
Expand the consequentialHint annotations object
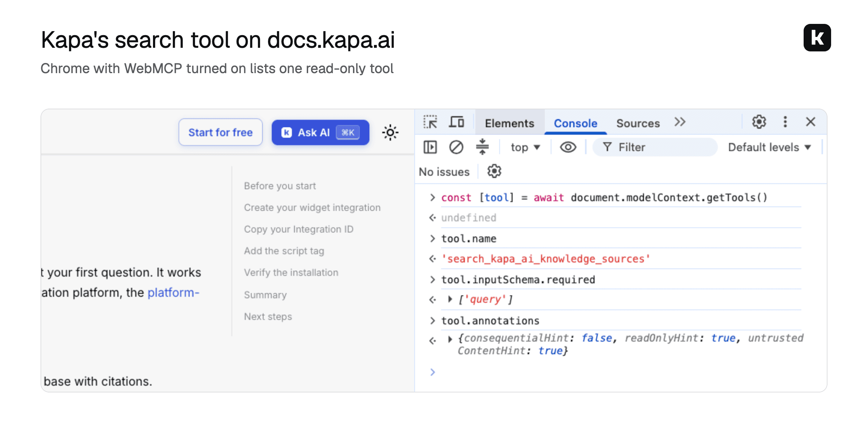(x=450, y=339)
